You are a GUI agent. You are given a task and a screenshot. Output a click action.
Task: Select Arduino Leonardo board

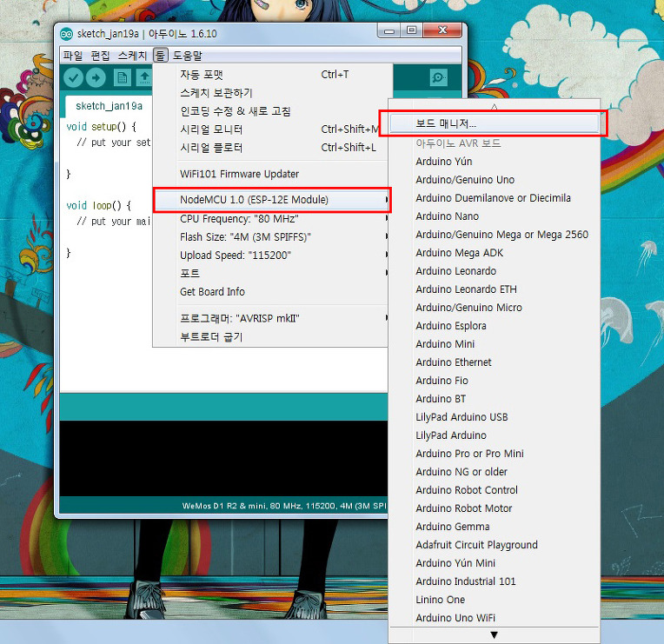tap(494, 270)
